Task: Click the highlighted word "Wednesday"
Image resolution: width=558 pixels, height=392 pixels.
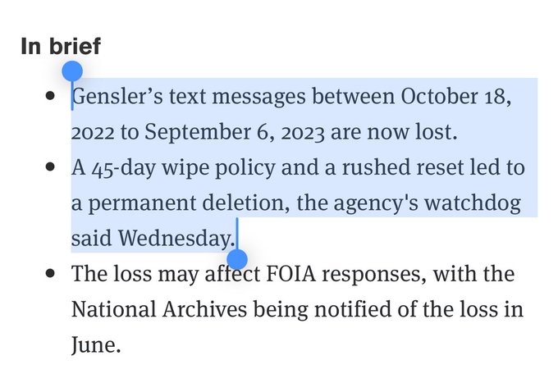Action: 176,238
